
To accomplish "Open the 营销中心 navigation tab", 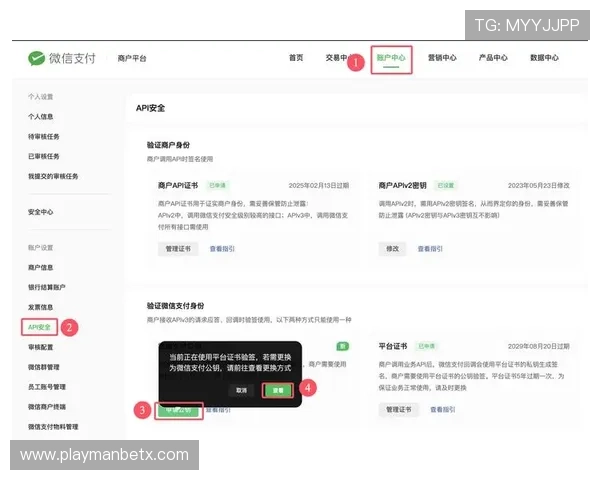I will pyautogui.click(x=442, y=58).
